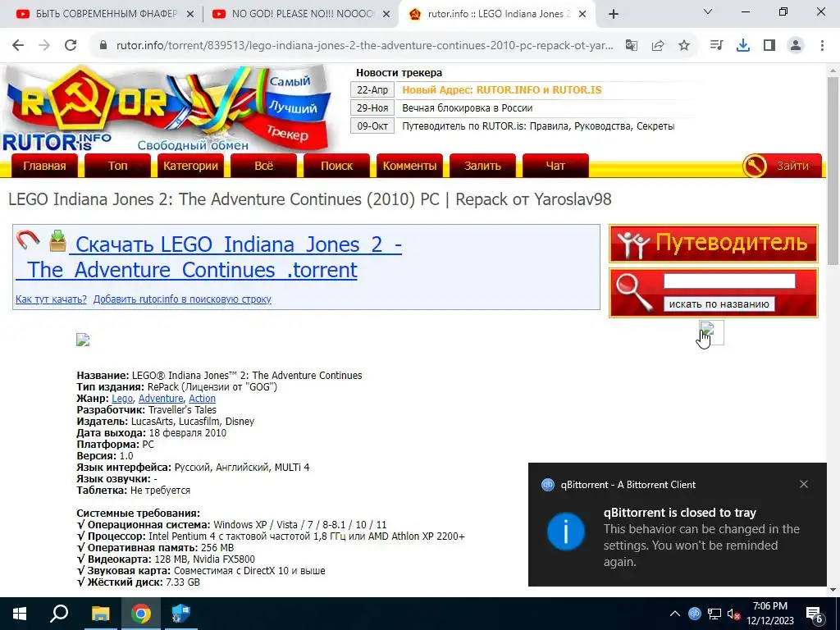Show hidden tray icons chevron
This screenshot has height=630, width=840.
point(675,614)
